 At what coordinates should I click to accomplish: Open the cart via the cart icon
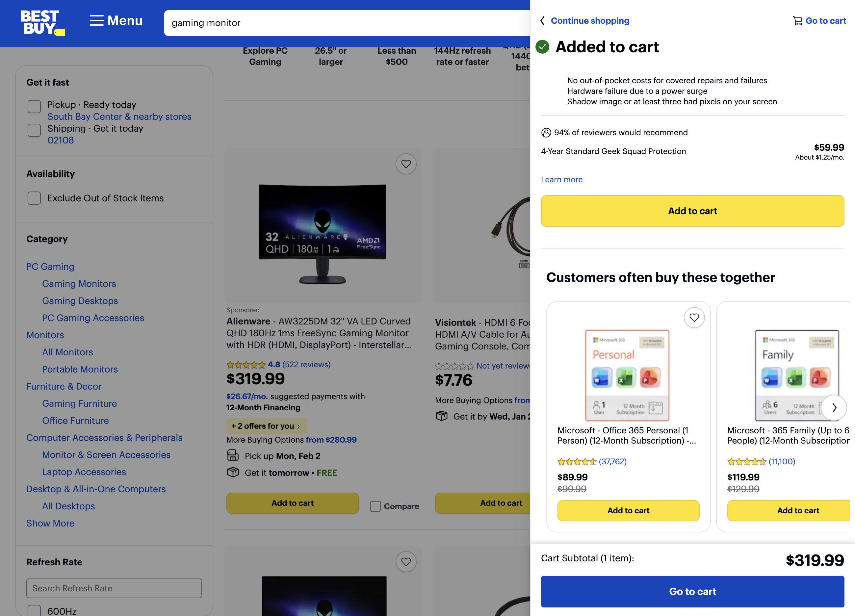click(798, 21)
